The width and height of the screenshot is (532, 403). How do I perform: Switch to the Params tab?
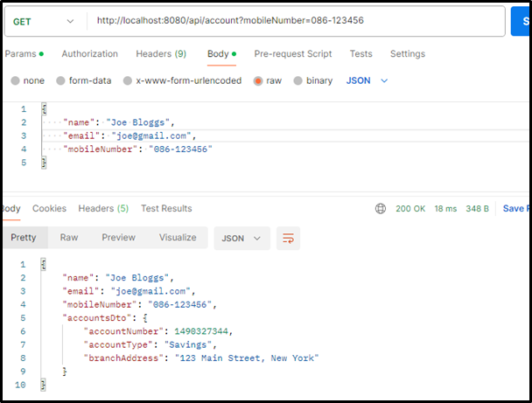click(24, 53)
